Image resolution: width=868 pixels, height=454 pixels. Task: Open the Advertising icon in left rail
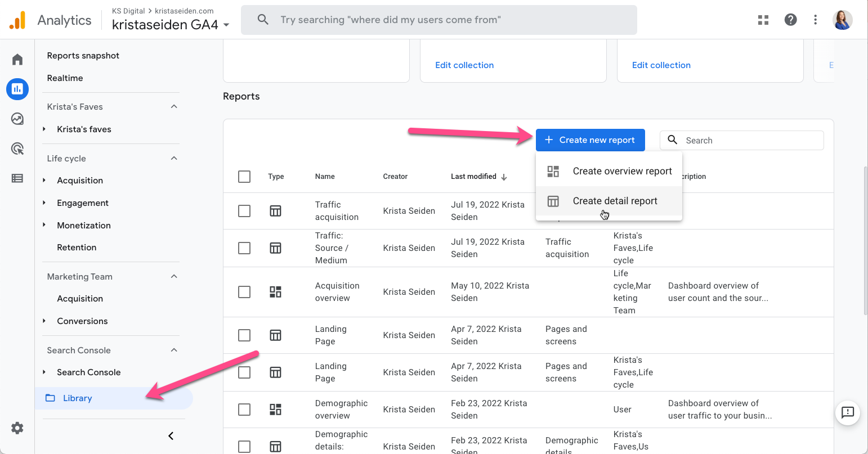(x=17, y=149)
